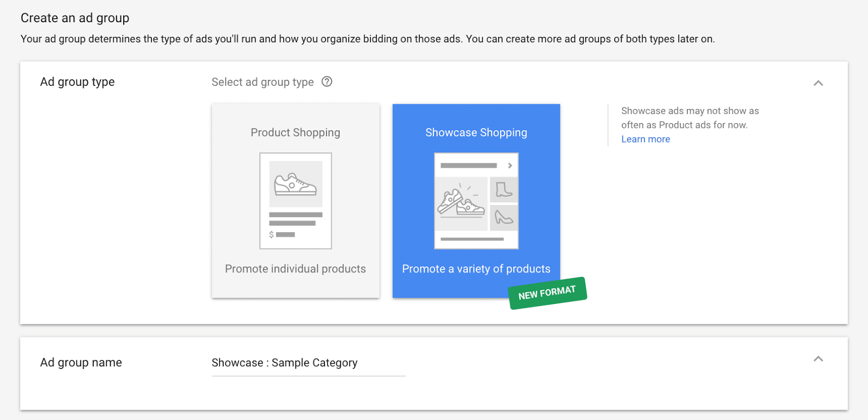Collapse the Ad group type section
The height and width of the screenshot is (420, 868).
[x=818, y=83]
